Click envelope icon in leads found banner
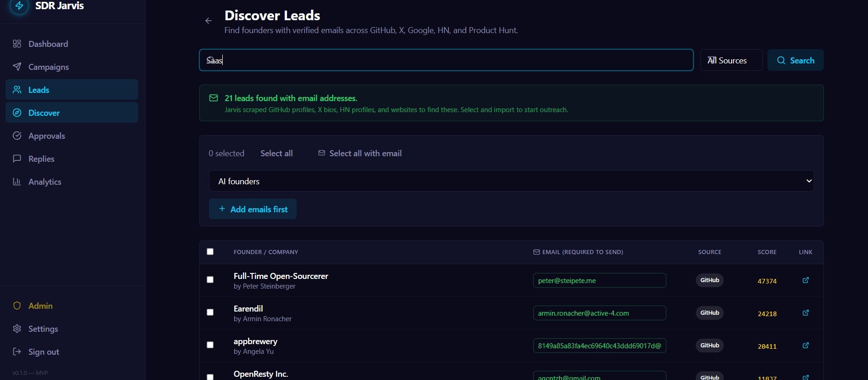Screen dimensions: 868x380 (214, 98)
